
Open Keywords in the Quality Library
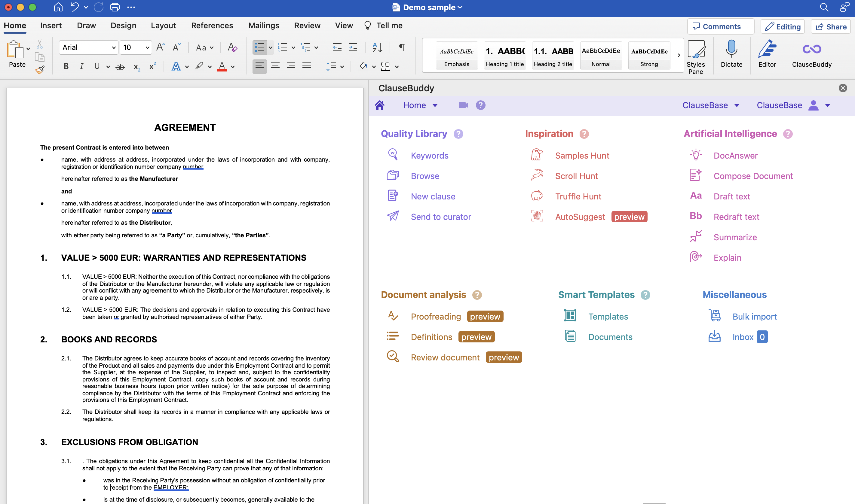[429, 155]
